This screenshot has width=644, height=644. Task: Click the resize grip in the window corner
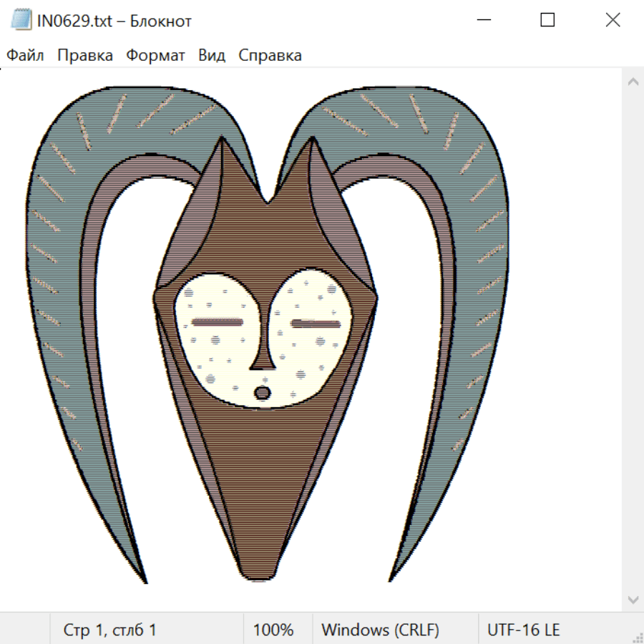point(637,637)
